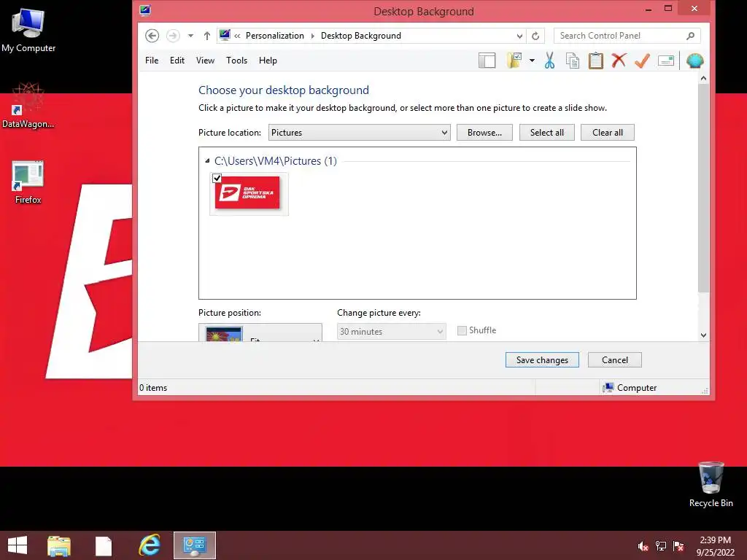
Task: Launch Internet Explorer from the taskbar
Action: click(150, 545)
